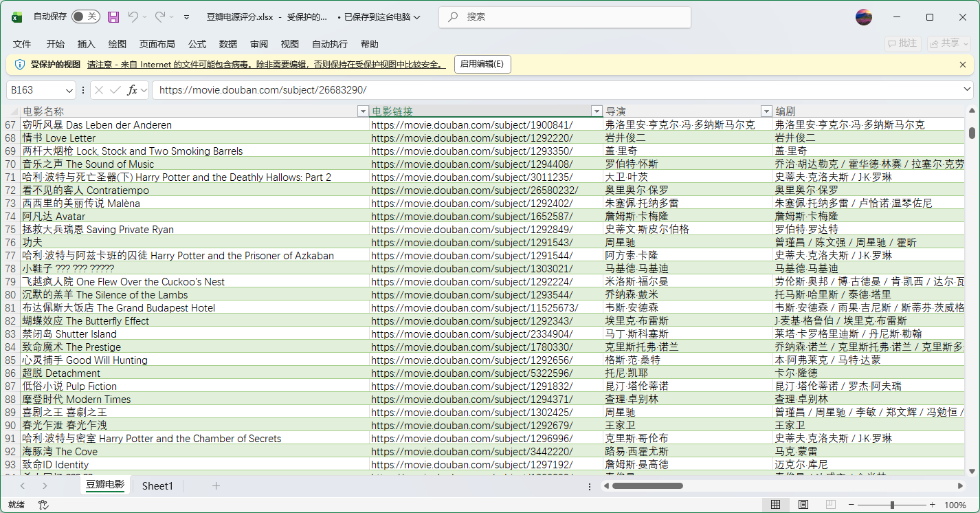Click 启用编辑 button in protected view bar
This screenshot has width=980, height=513.
(481, 64)
